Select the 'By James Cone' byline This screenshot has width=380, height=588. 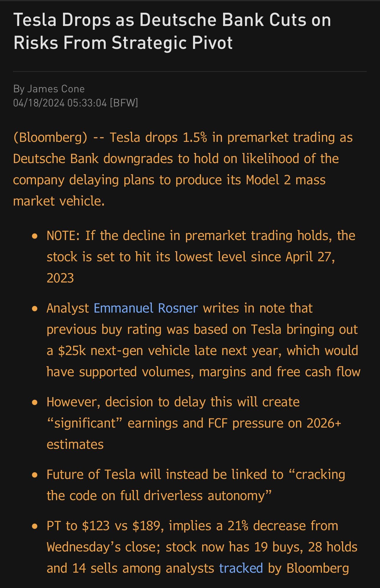tap(49, 89)
